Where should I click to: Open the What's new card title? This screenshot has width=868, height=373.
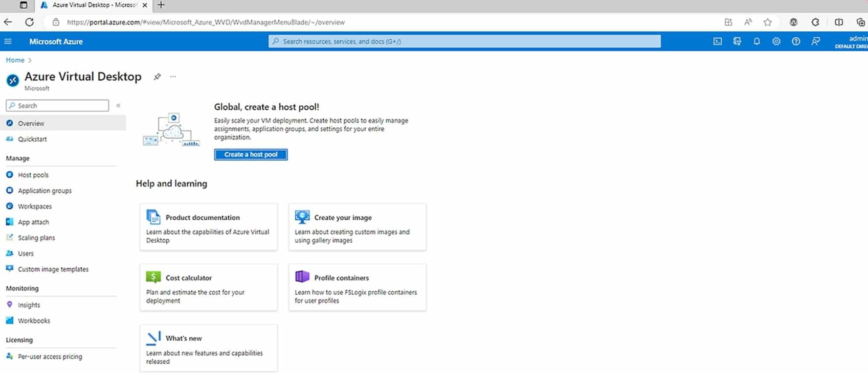click(x=183, y=338)
